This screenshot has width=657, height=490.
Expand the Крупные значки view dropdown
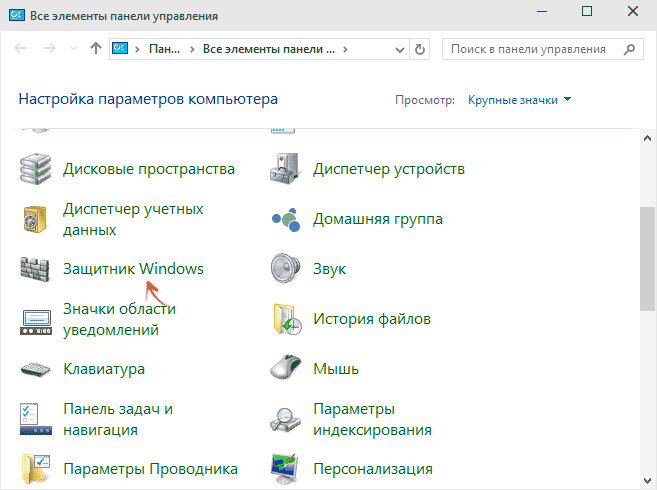coord(520,100)
